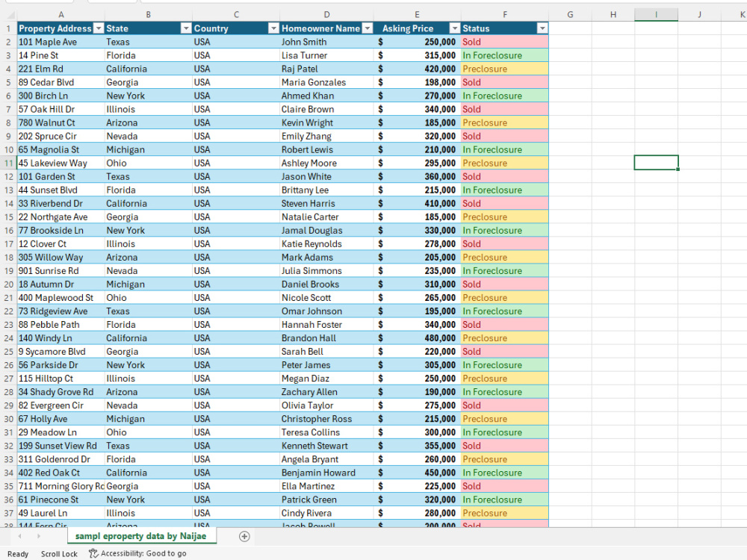Click the Ready status indicator
The width and height of the screenshot is (747, 560).
[x=18, y=554]
